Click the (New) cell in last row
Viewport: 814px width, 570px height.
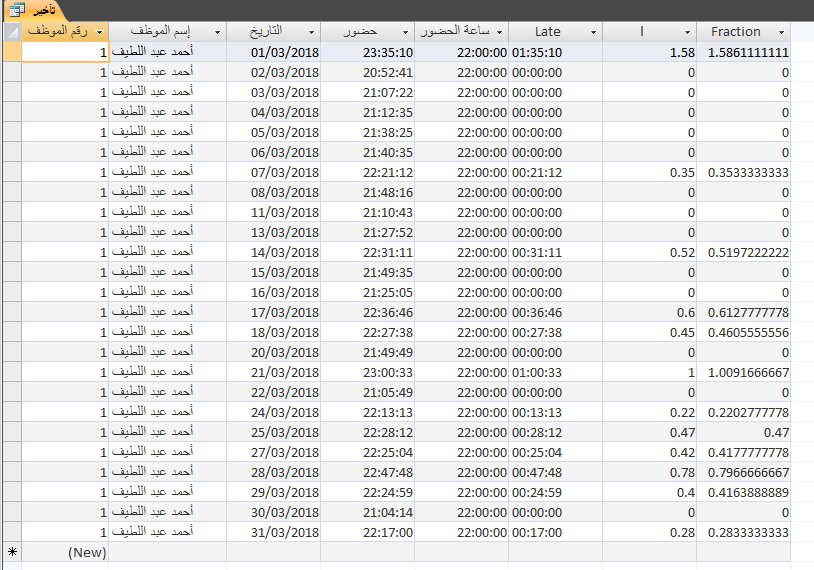[x=65, y=552]
